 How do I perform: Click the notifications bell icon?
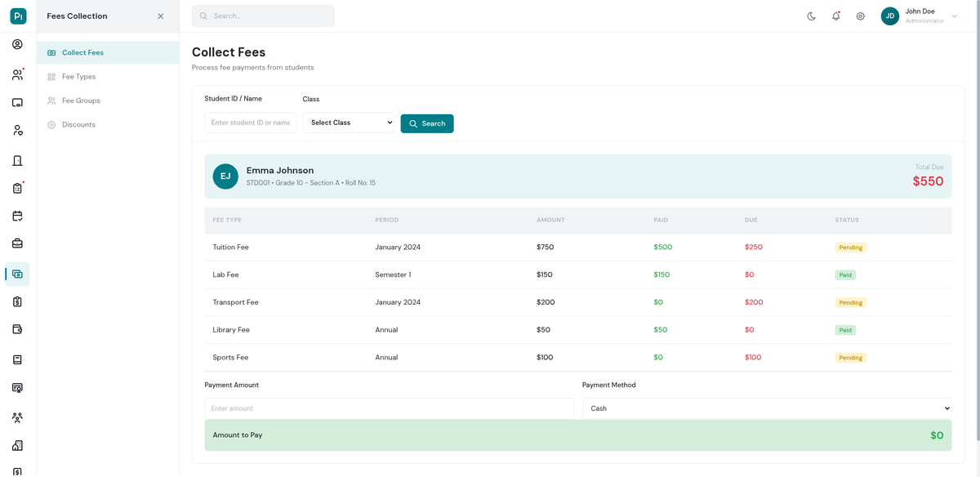[x=835, y=16]
